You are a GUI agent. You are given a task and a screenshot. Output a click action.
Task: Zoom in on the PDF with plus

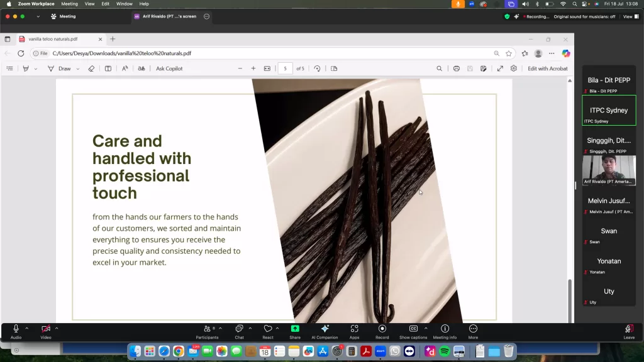point(253,69)
